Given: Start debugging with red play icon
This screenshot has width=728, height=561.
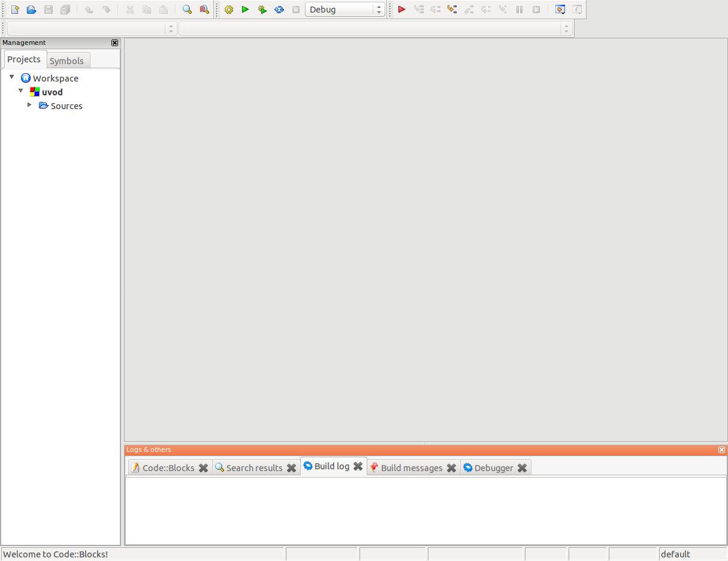Looking at the screenshot, I should click(x=402, y=10).
